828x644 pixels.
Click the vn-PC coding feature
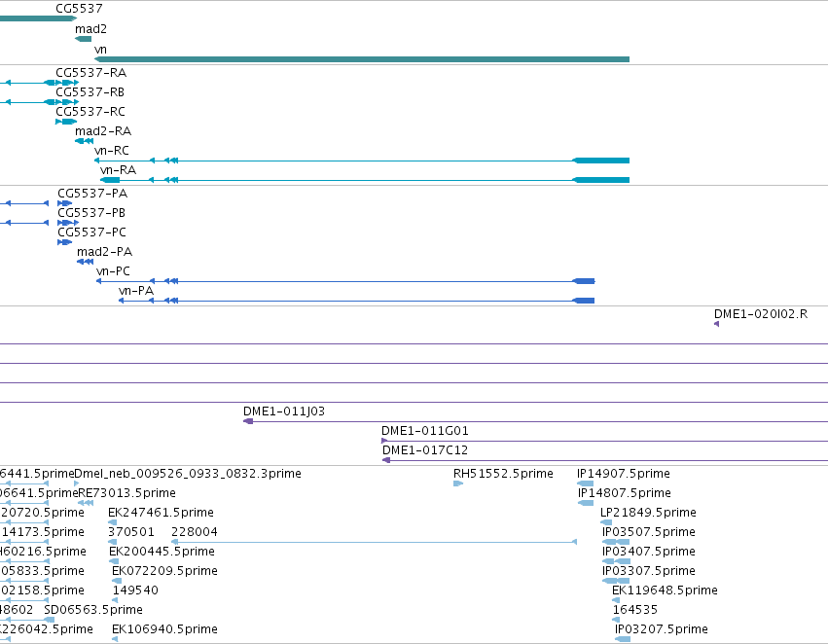(x=345, y=281)
